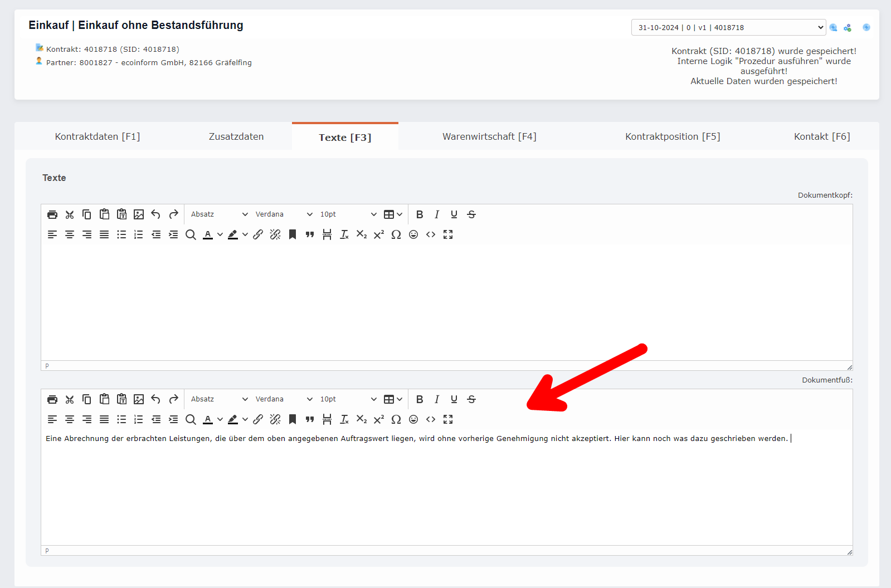Open fullscreen mode for Dokumentfuß editor
This screenshot has width=891, height=588.
(x=448, y=419)
